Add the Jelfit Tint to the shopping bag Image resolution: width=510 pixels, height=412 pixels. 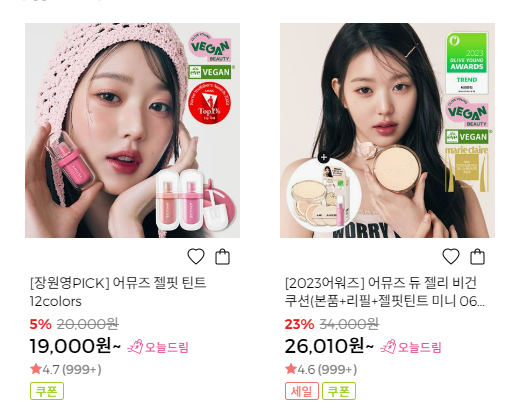coord(222,256)
